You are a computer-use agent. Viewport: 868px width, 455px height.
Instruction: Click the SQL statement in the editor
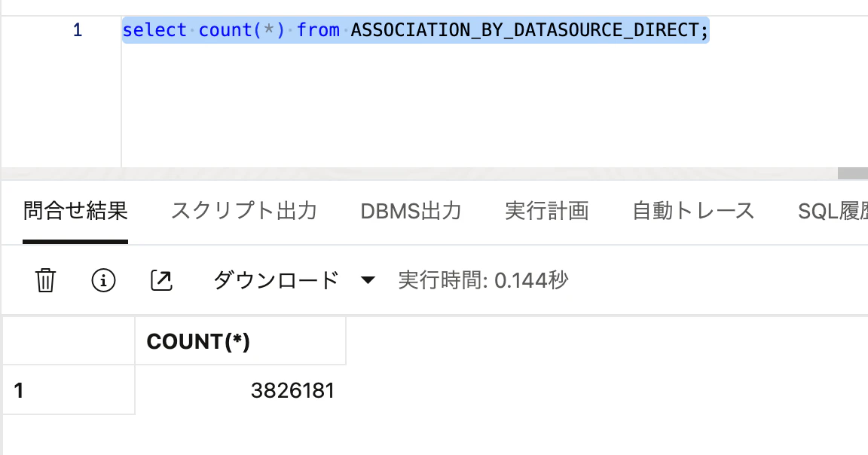pos(415,30)
